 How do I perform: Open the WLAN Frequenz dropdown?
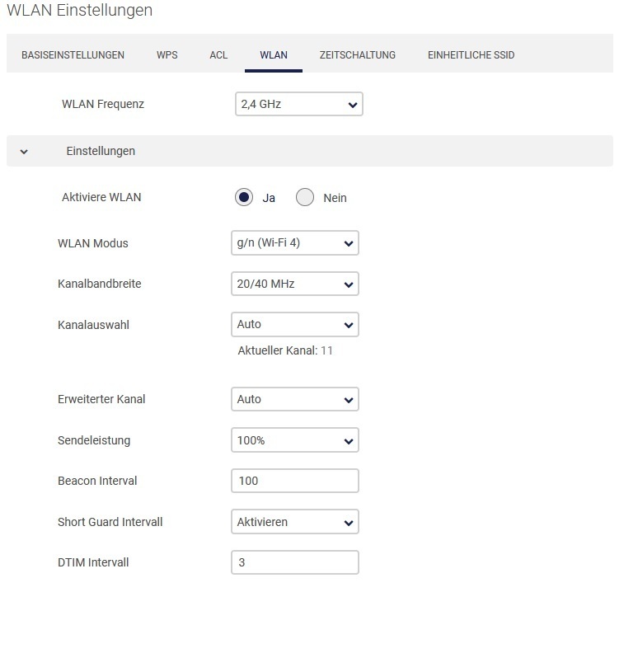(299, 104)
